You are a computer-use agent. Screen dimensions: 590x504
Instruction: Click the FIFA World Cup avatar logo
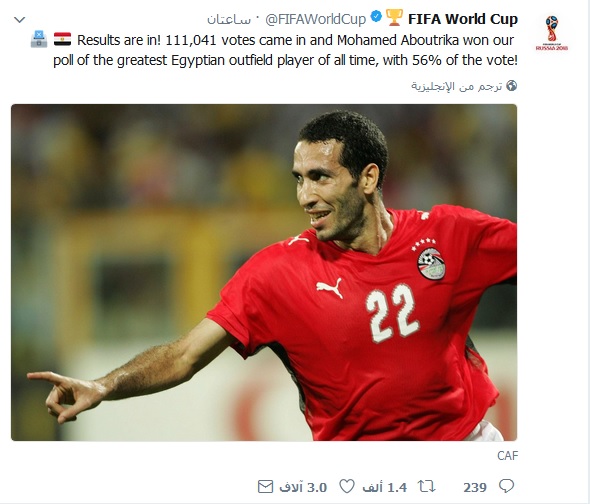(552, 33)
